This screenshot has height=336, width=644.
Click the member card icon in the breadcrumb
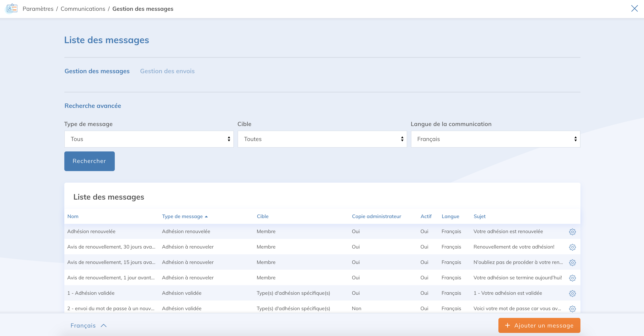coord(12,8)
